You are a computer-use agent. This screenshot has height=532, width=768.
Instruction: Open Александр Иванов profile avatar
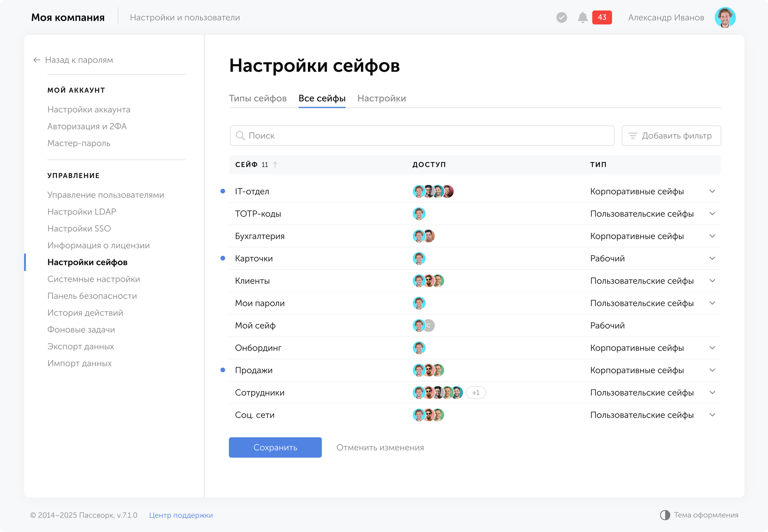725,18
